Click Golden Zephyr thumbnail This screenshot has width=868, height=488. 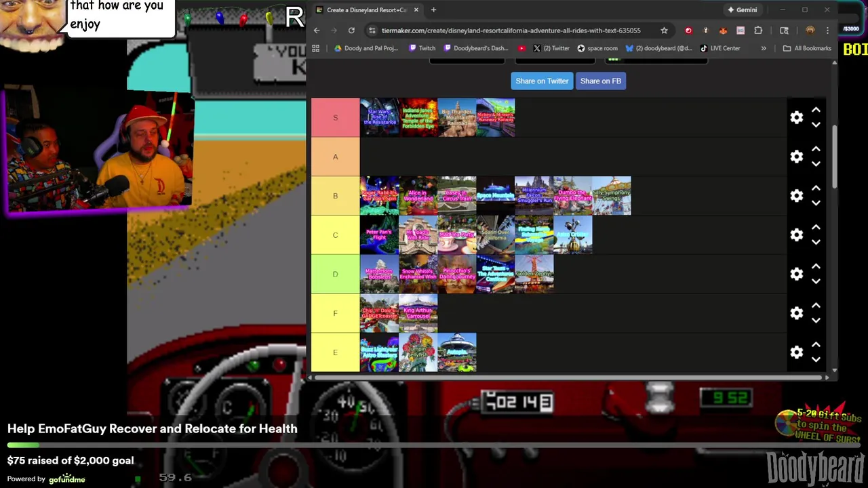click(x=534, y=274)
